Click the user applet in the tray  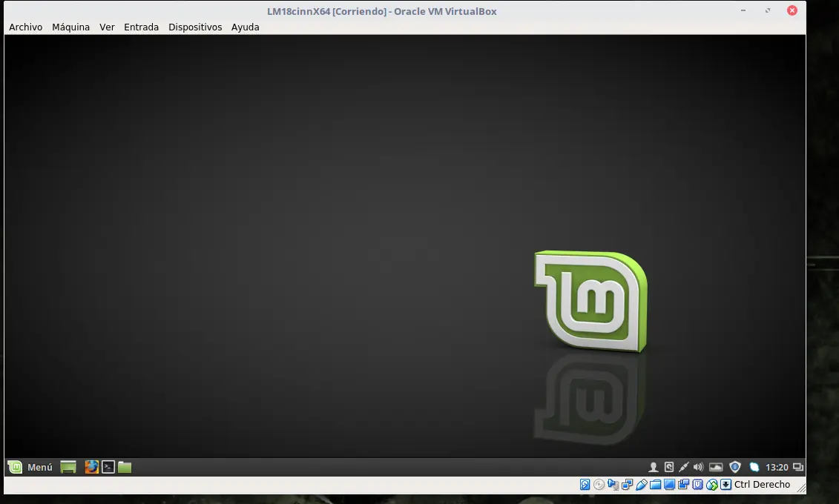pos(653,467)
